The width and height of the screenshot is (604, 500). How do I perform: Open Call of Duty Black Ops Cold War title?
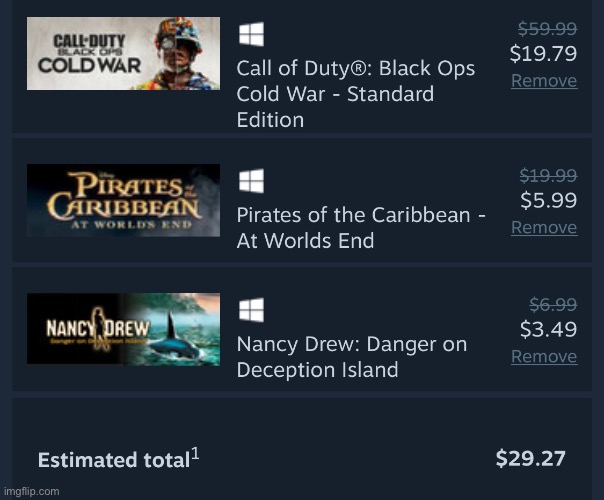[356, 94]
